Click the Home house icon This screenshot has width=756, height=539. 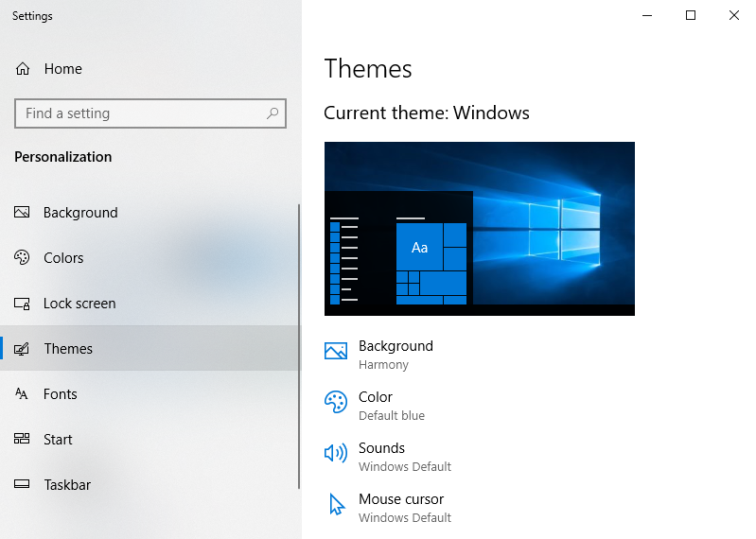pos(23,69)
